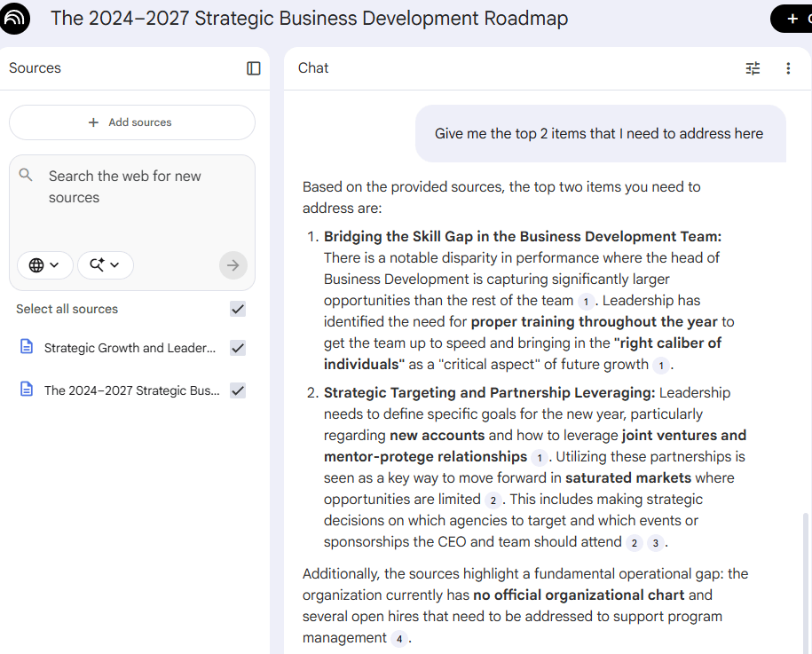
Task: Collapse the Sources panel
Action: pyautogui.click(x=254, y=68)
